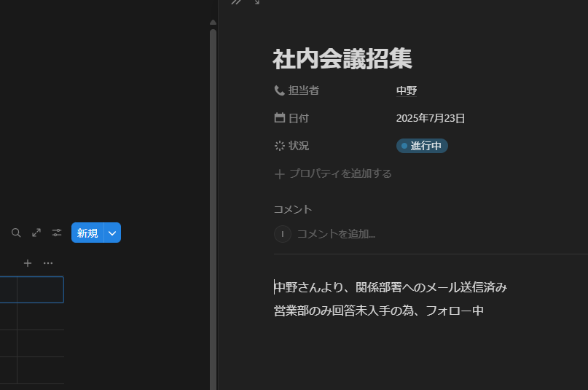The height and width of the screenshot is (390, 588).
Task: Select the highlighted table cell in the database
Action: (40, 289)
